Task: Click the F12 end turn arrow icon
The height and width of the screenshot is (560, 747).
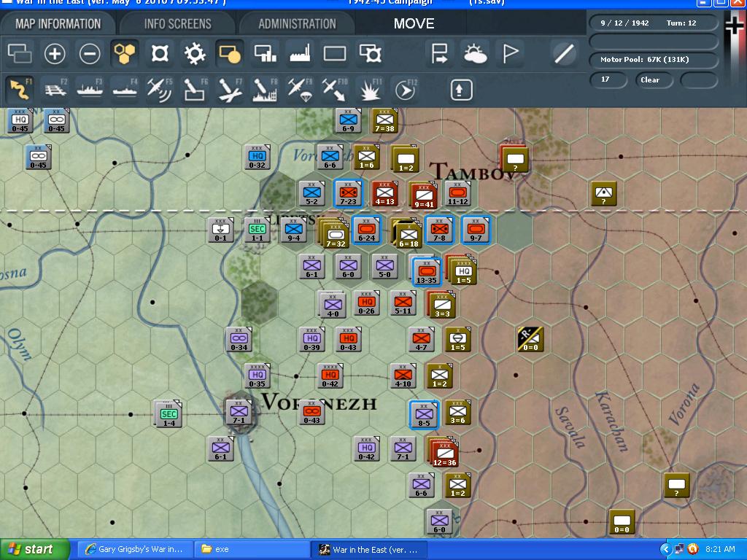Action: [x=405, y=90]
